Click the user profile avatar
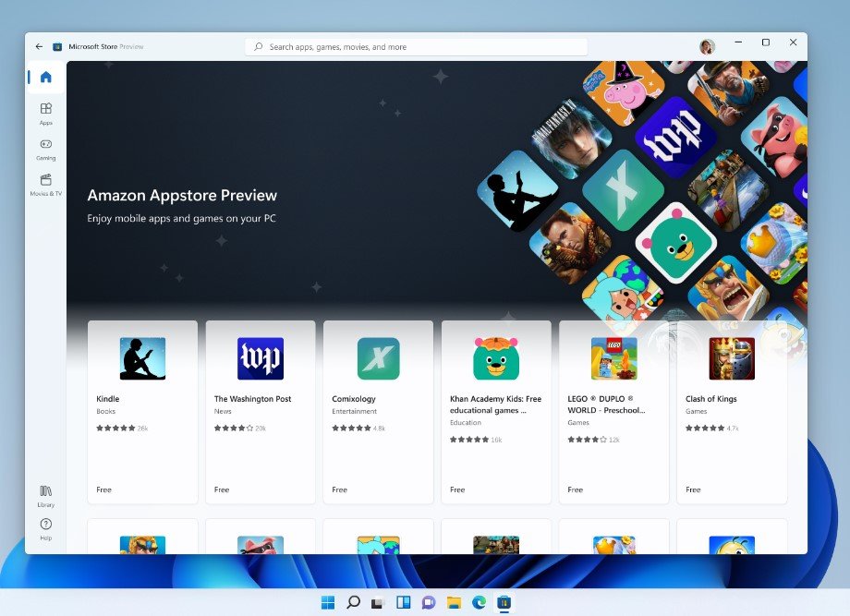The image size is (850, 616). [x=707, y=46]
